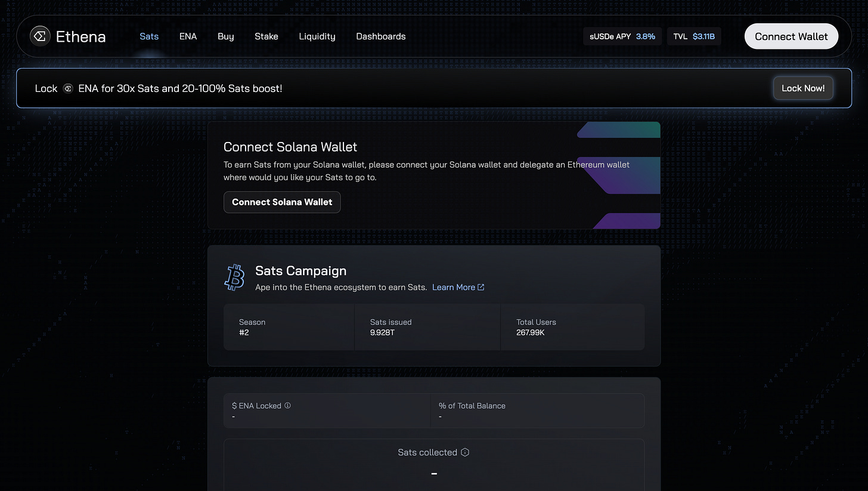Viewport: 868px width, 491px height.
Task: Click the Connect Wallet button
Action: point(791,36)
